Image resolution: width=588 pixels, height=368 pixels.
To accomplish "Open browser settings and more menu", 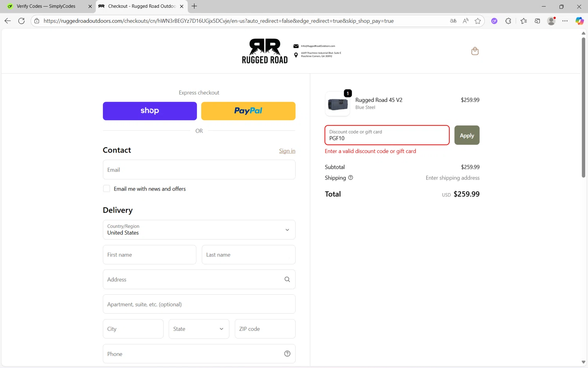I will 565,21.
